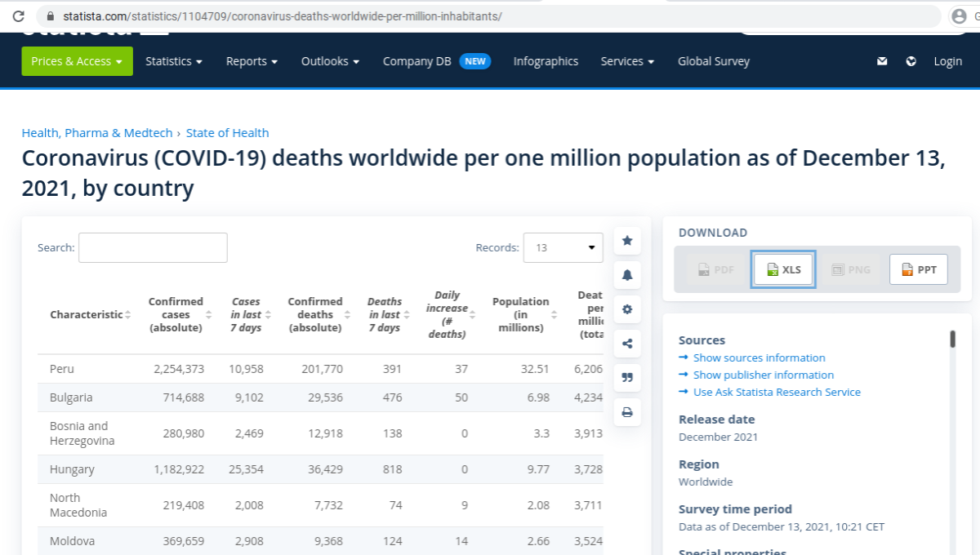Viewport: 980px width, 555px height.
Task: Click the quotation mark citation icon
Action: pos(627,378)
